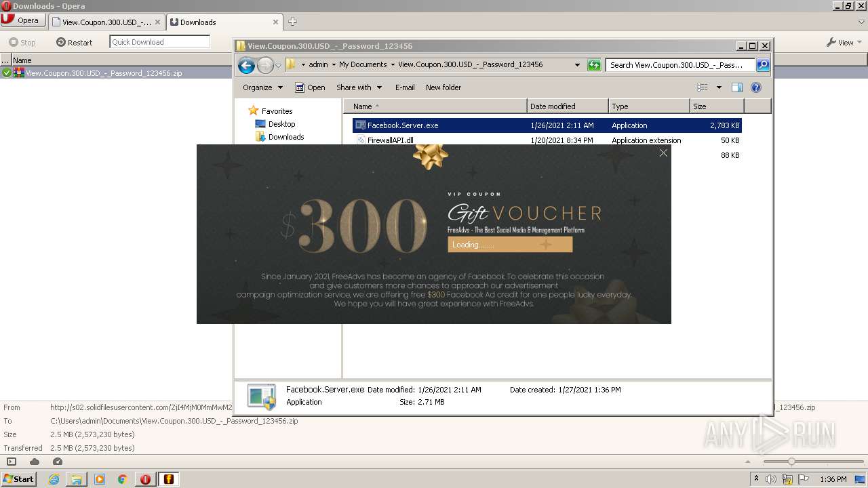
Task: Open the volume control tray icon
Action: [x=771, y=479]
